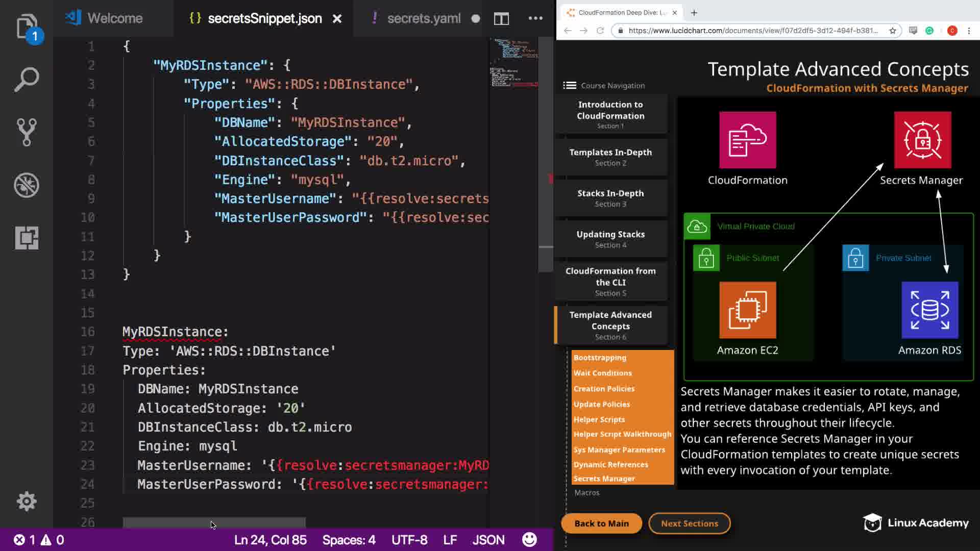980x551 pixels.
Task: Open Spaces: 4 indentation selector
Action: pyautogui.click(x=349, y=540)
